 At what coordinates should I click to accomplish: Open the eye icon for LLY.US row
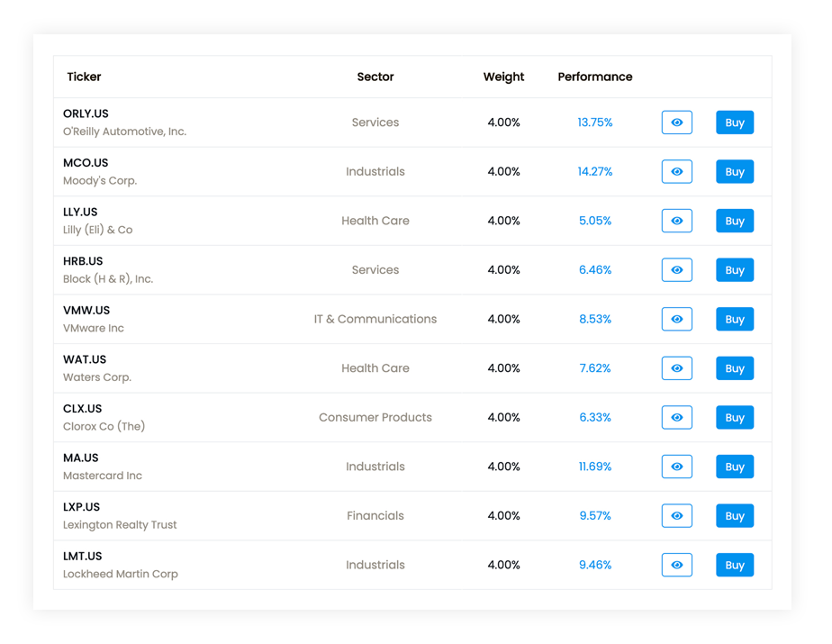coord(676,221)
